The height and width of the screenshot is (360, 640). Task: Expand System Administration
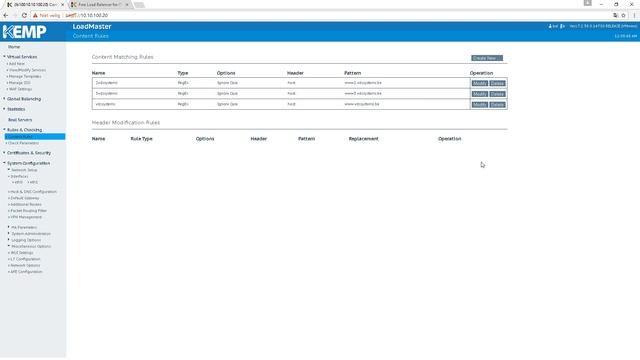coord(31,233)
